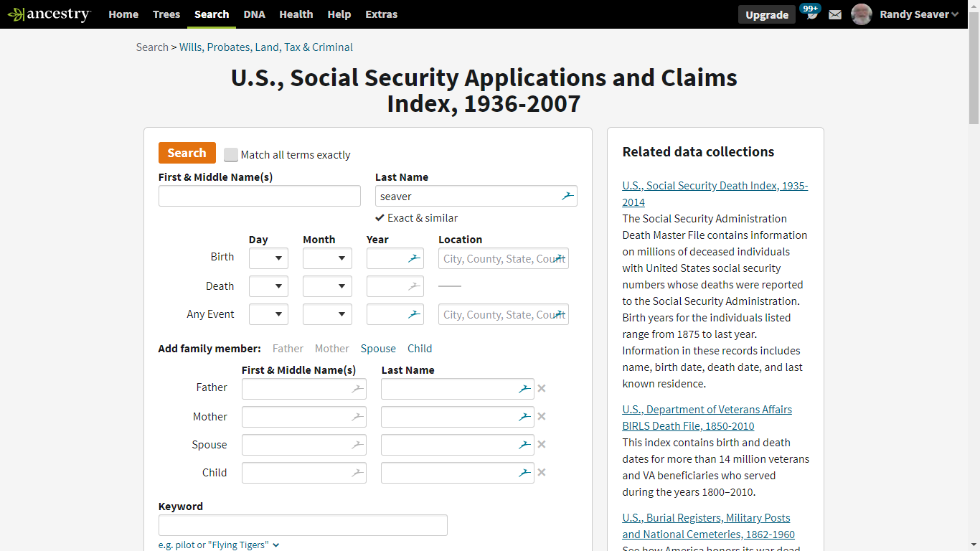Open the Extras menu
Screen dimensions: 980x551
(x=381, y=14)
